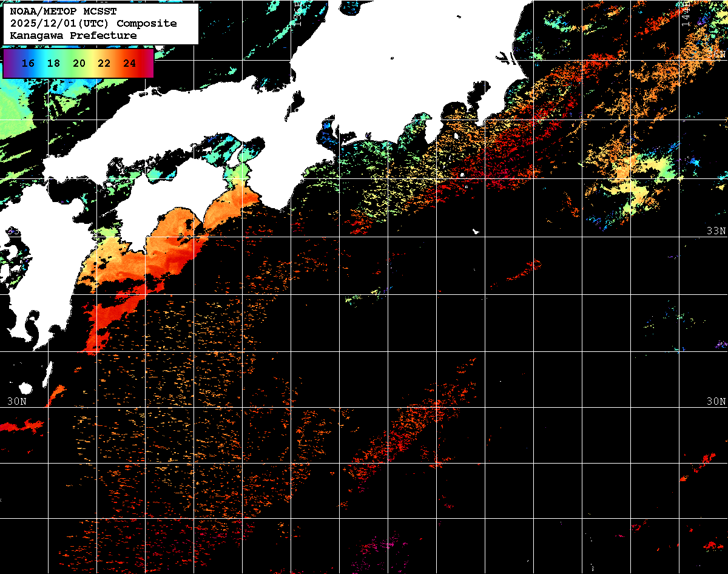Pick the 16 value on the color scale
Image resolution: width=728 pixels, height=574 pixels.
pyautogui.click(x=28, y=63)
